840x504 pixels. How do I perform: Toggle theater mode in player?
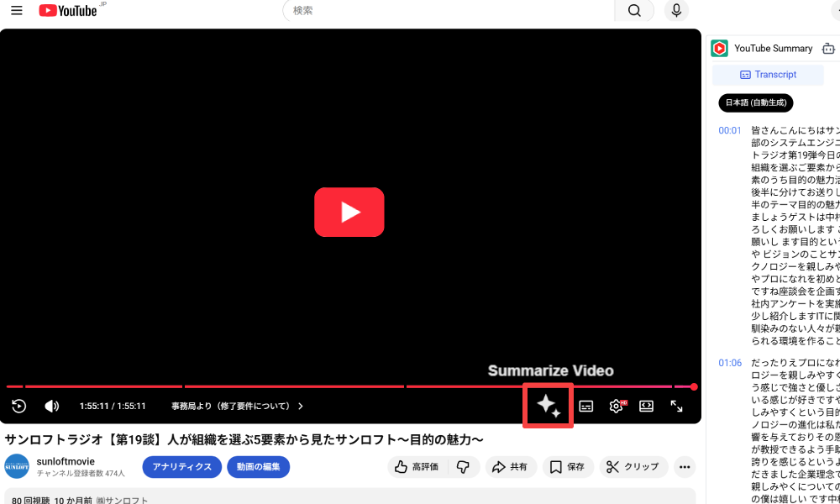coord(646,406)
